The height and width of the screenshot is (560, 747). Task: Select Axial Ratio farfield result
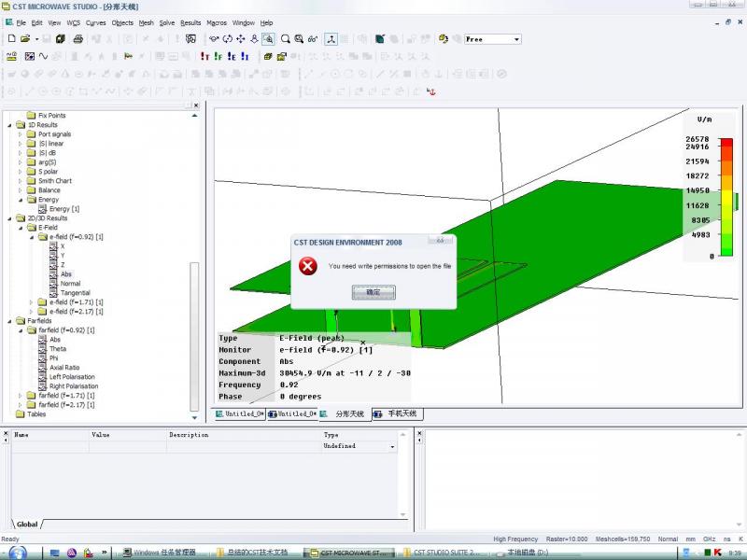64,368
